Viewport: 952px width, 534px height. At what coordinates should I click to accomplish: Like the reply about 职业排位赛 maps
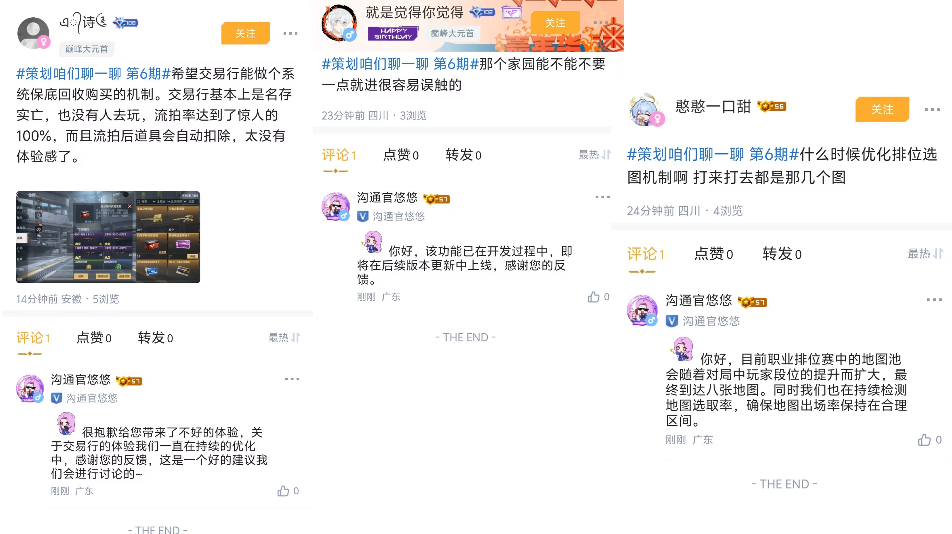924,440
